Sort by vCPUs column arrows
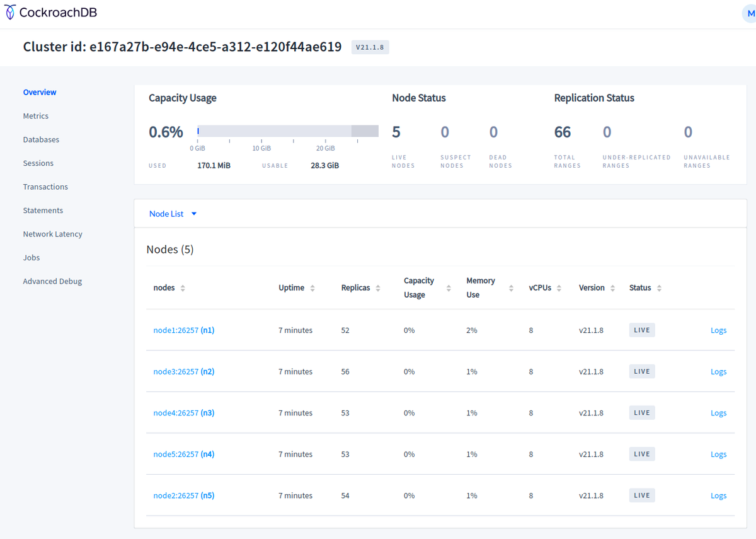Image resolution: width=756 pixels, height=539 pixels. coord(559,288)
